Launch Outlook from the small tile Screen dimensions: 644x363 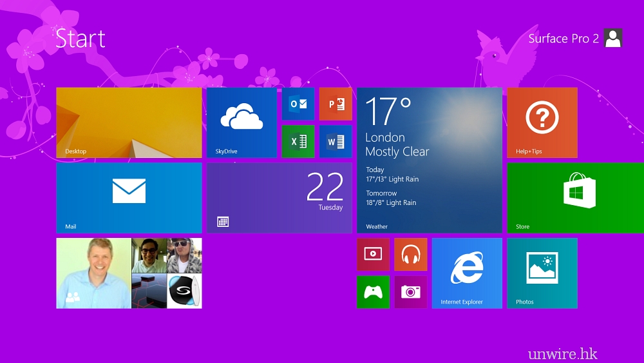click(298, 104)
